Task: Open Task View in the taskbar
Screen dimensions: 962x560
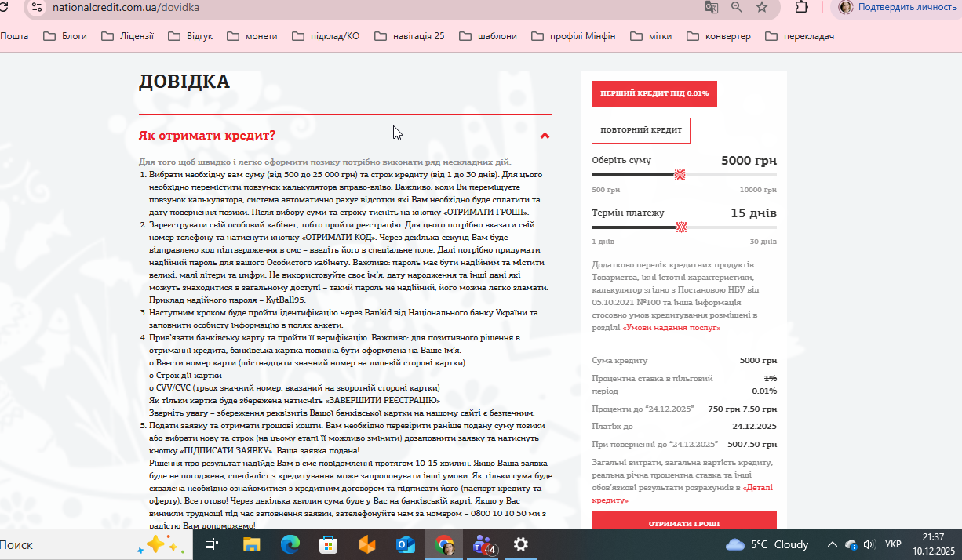Action: tap(211, 544)
